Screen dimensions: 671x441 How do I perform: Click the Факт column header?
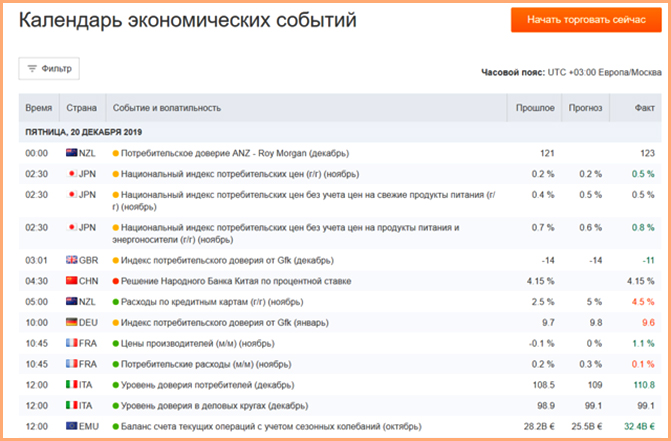pos(644,107)
